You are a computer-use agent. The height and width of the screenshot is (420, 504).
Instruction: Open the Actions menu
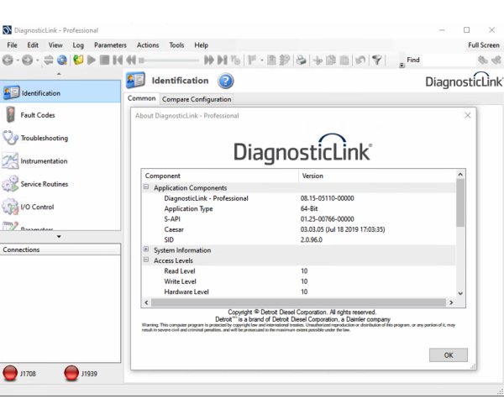[148, 45]
